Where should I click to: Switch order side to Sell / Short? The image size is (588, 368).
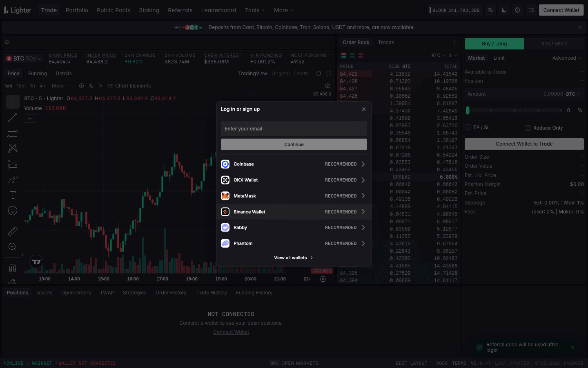[x=554, y=44]
